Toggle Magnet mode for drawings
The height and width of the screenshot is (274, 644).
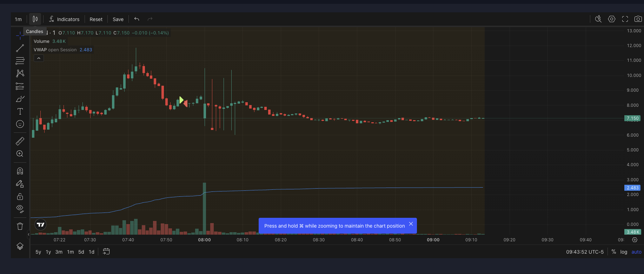pos(20,171)
